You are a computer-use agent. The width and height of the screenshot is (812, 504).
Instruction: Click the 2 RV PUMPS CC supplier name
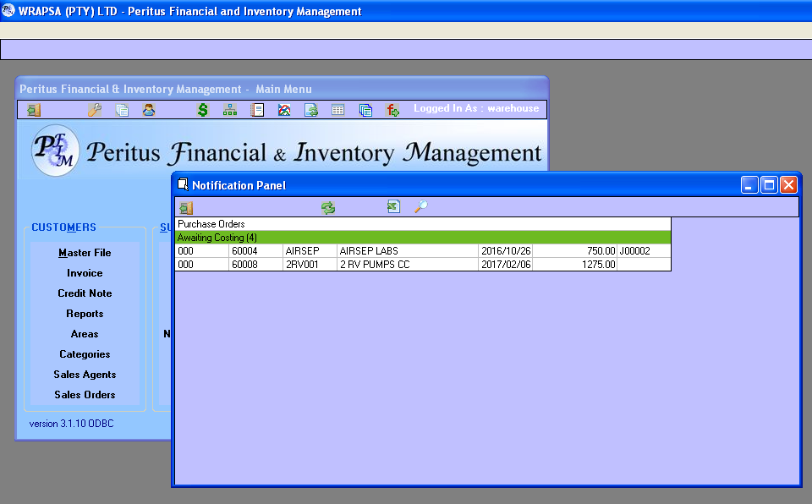tap(408, 264)
